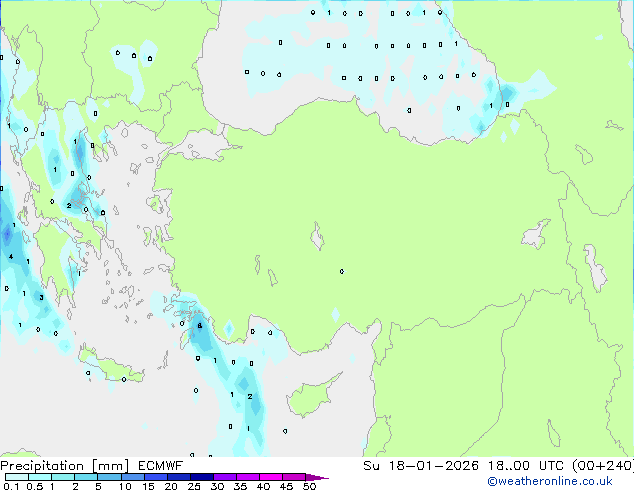Click the '35' legend label
Screen dimensions: 634x490
[240, 486]
